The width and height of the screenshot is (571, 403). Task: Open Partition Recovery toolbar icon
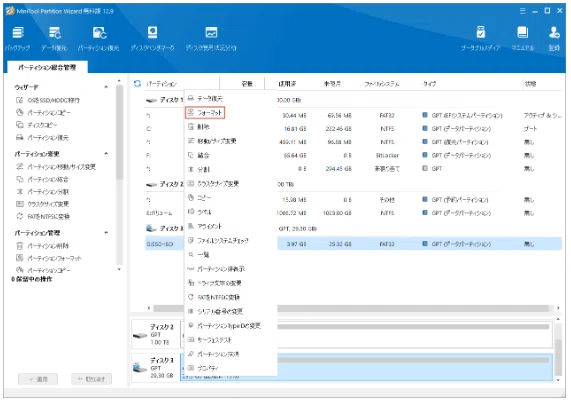pyautogui.click(x=98, y=38)
